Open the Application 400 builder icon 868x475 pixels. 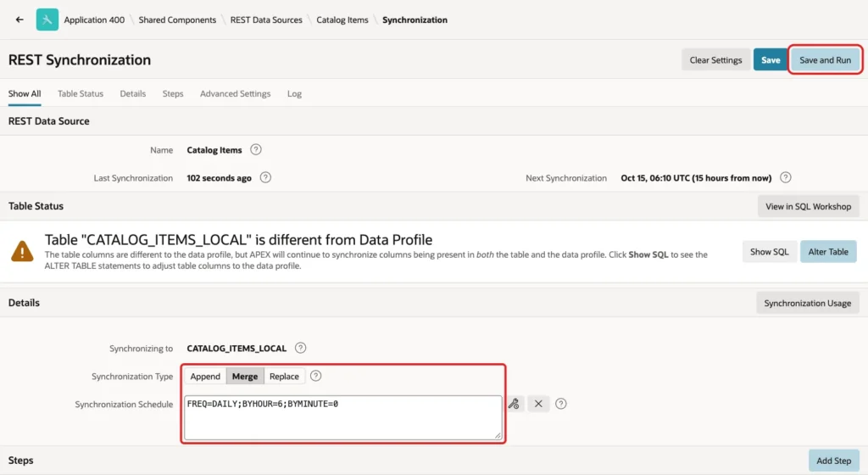pyautogui.click(x=47, y=20)
